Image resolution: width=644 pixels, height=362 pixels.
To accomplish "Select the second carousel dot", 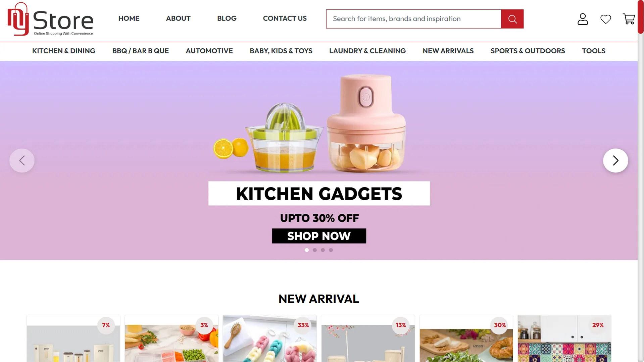I will click(314, 250).
